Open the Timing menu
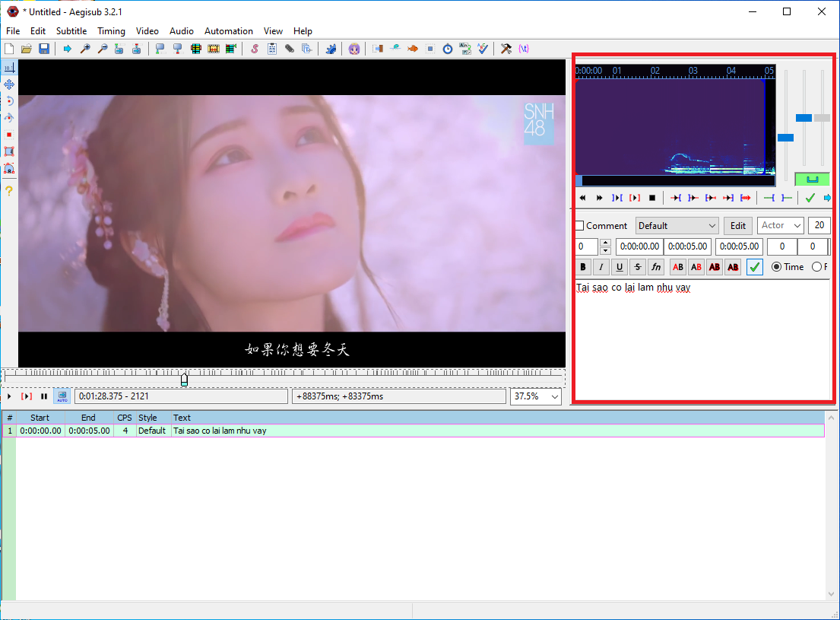This screenshot has width=840, height=620. 111,31
